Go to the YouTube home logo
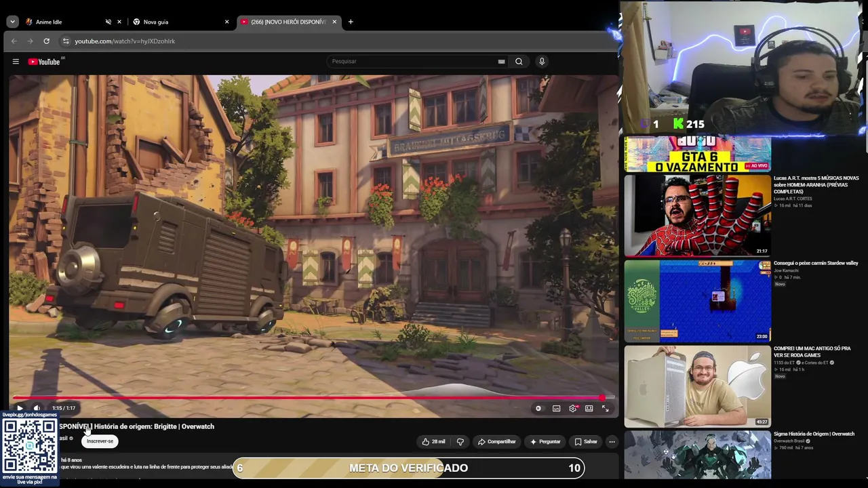 pos(44,62)
